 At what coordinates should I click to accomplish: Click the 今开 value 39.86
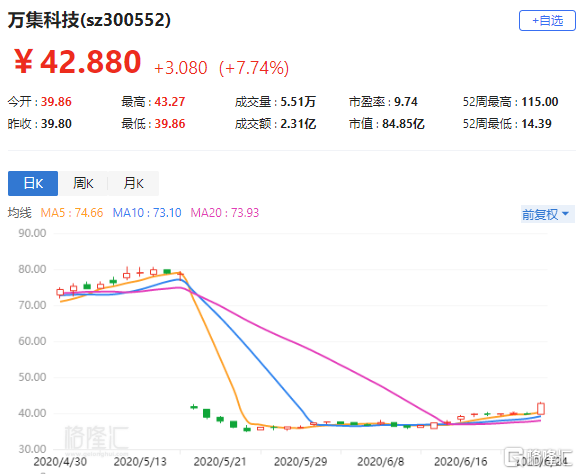(56, 102)
